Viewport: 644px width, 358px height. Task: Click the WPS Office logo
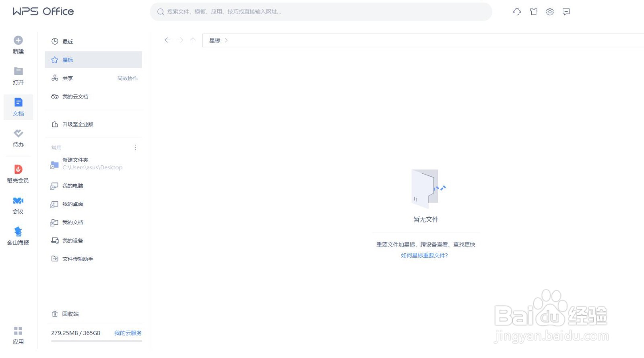tap(43, 11)
